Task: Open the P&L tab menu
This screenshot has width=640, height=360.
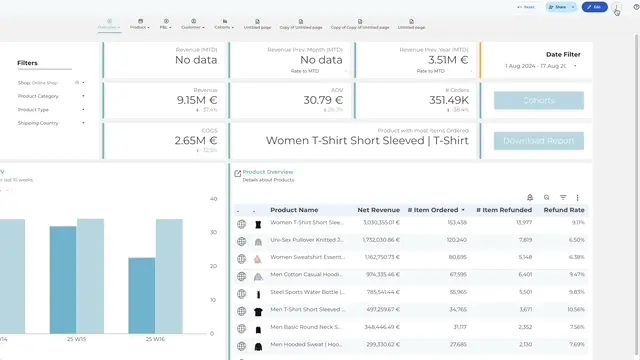Action: click(166, 24)
